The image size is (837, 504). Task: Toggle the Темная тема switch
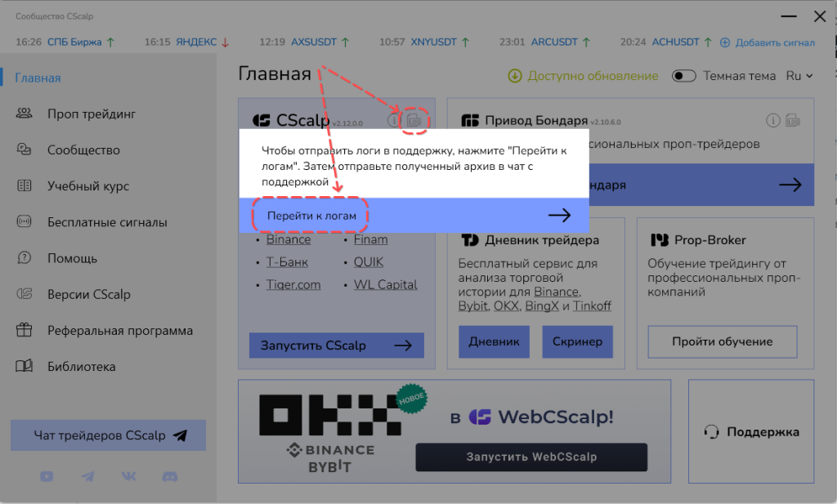pyautogui.click(x=684, y=76)
